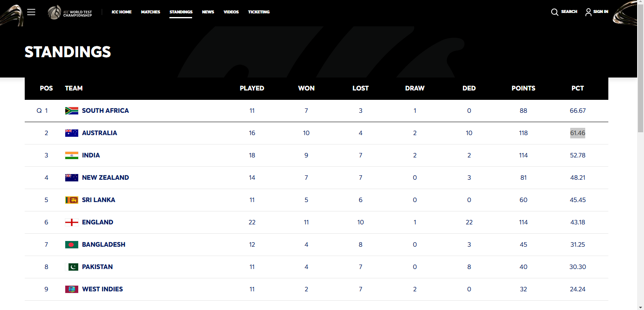This screenshot has width=644, height=310.
Task: Open the South Africa team link
Action: [x=105, y=111]
